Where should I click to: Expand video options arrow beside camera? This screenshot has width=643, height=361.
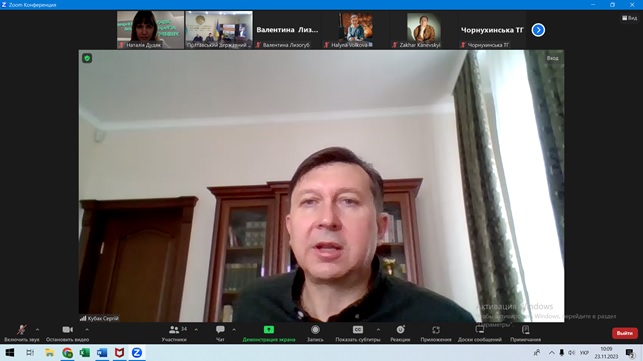coord(87,329)
